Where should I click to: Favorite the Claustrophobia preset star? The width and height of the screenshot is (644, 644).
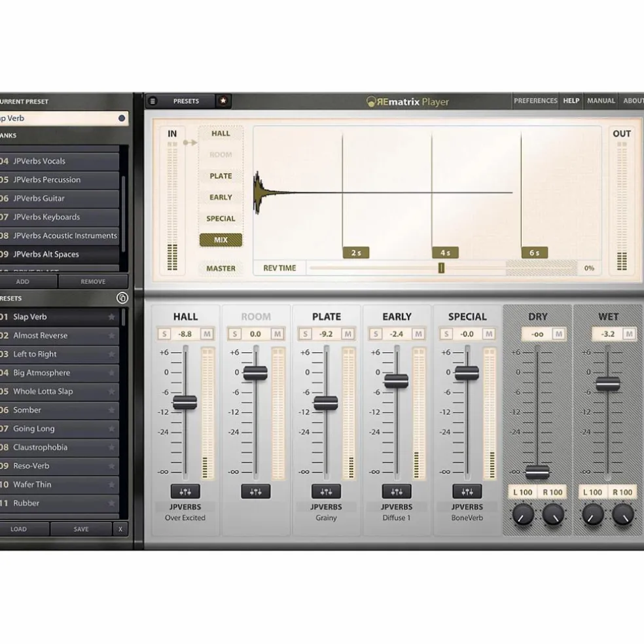point(111,447)
